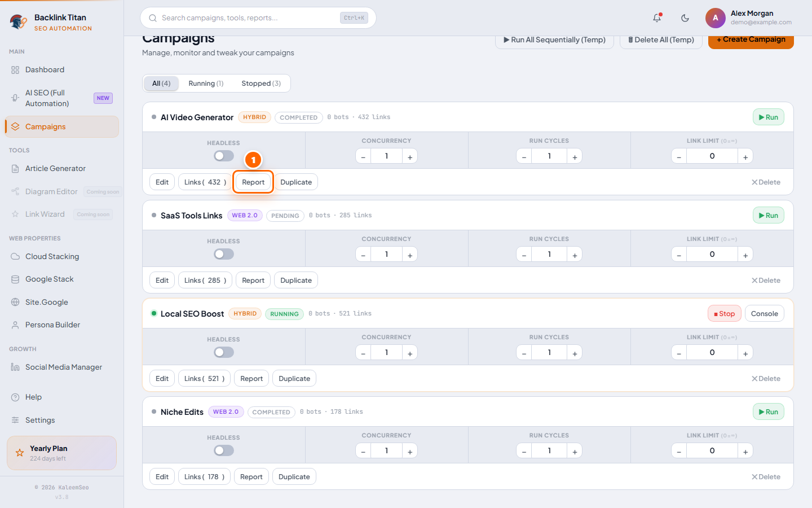
Task: Filter by Running (1) tab
Action: [x=206, y=84]
